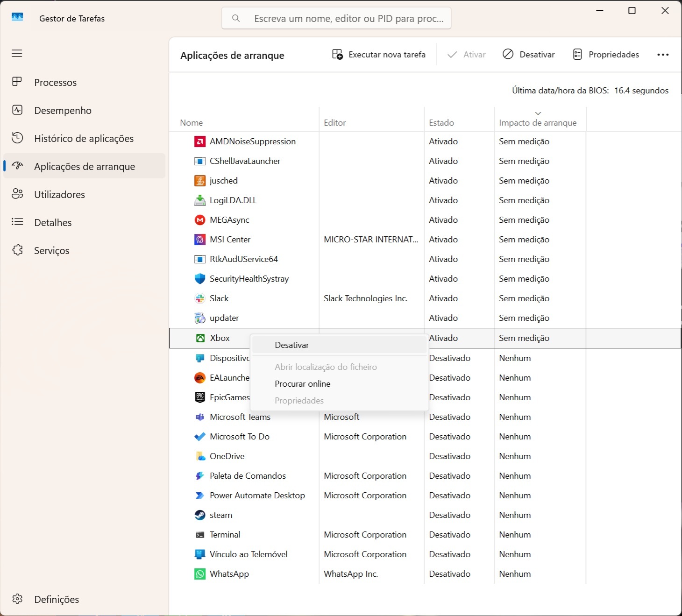Screen dimensions: 682x616
Task: Open the Serviços puzzle icon
Action: [x=17, y=250]
